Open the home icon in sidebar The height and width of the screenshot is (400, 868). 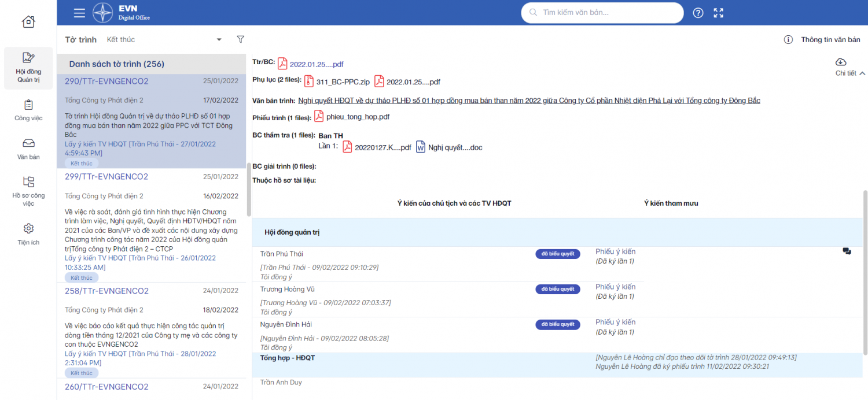click(x=28, y=22)
